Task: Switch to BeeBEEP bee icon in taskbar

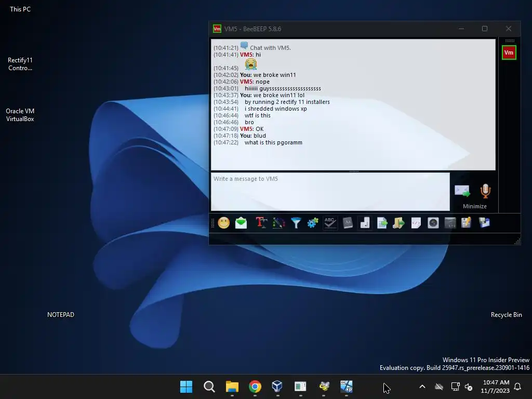Action: coord(324,387)
